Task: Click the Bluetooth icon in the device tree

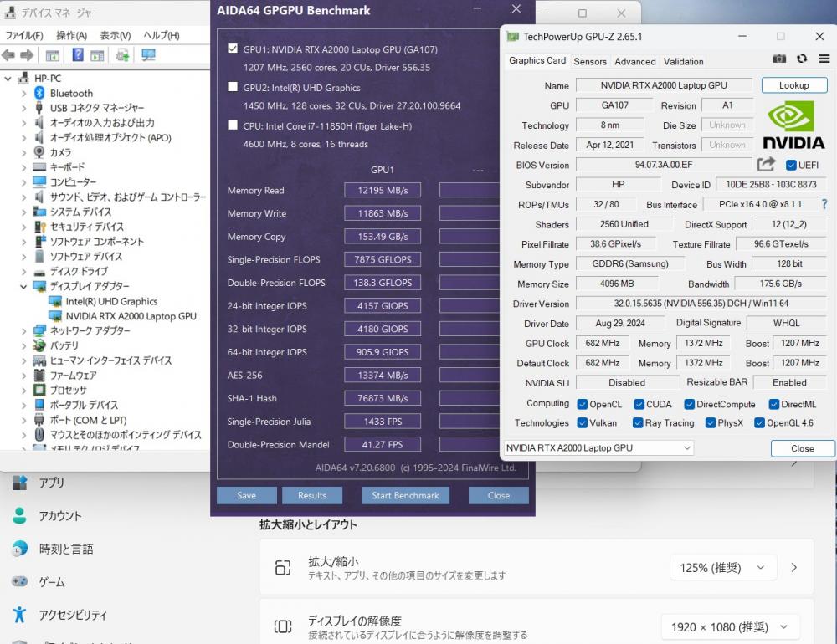Action: pyautogui.click(x=39, y=93)
